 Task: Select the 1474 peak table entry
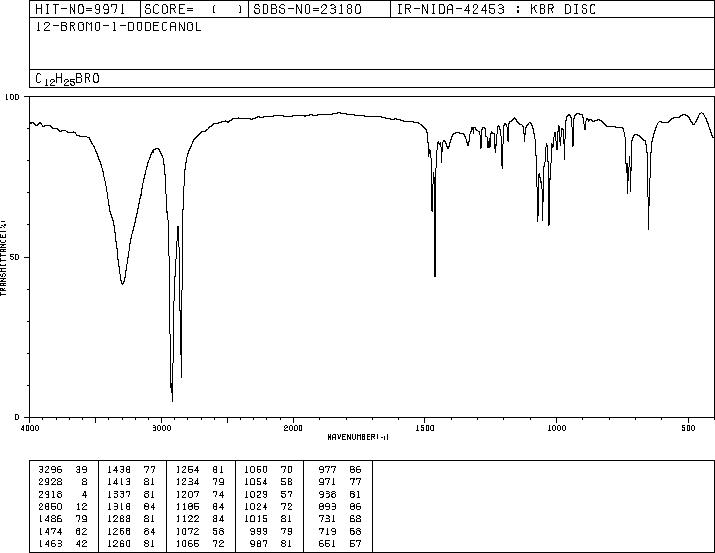tap(62, 531)
